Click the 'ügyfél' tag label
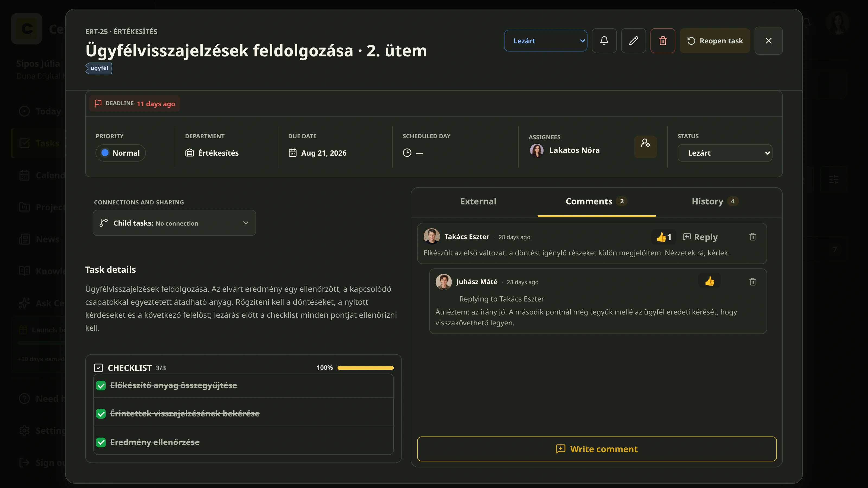This screenshot has width=868, height=488. point(99,68)
